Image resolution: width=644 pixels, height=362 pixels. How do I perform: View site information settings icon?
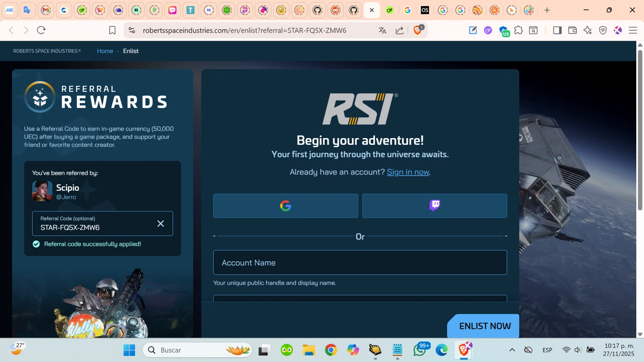(x=132, y=30)
